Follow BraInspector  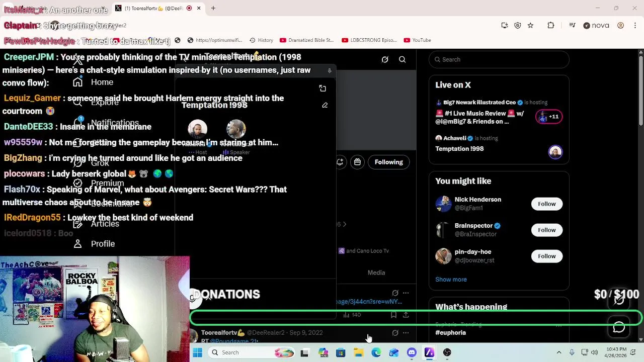pos(546,230)
